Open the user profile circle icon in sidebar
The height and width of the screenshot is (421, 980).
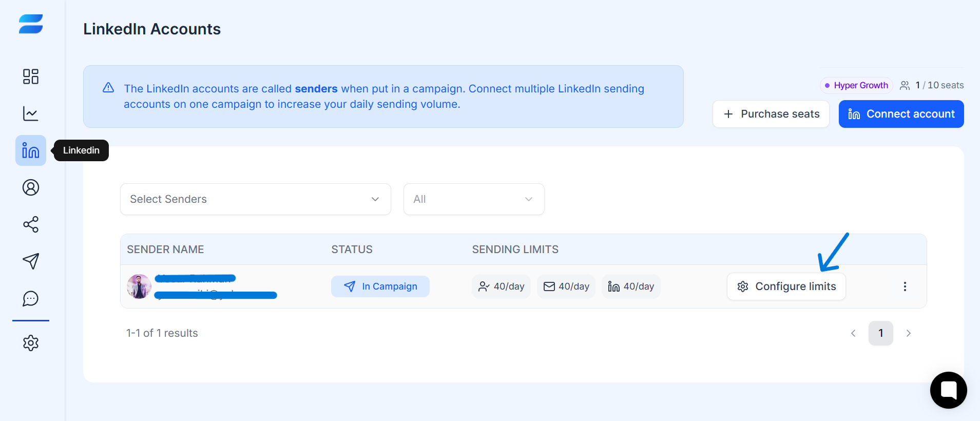[31, 187]
